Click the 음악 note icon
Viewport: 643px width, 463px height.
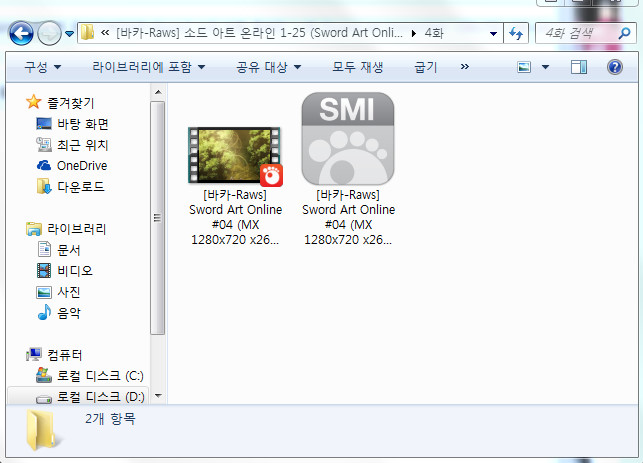click(x=44, y=312)
